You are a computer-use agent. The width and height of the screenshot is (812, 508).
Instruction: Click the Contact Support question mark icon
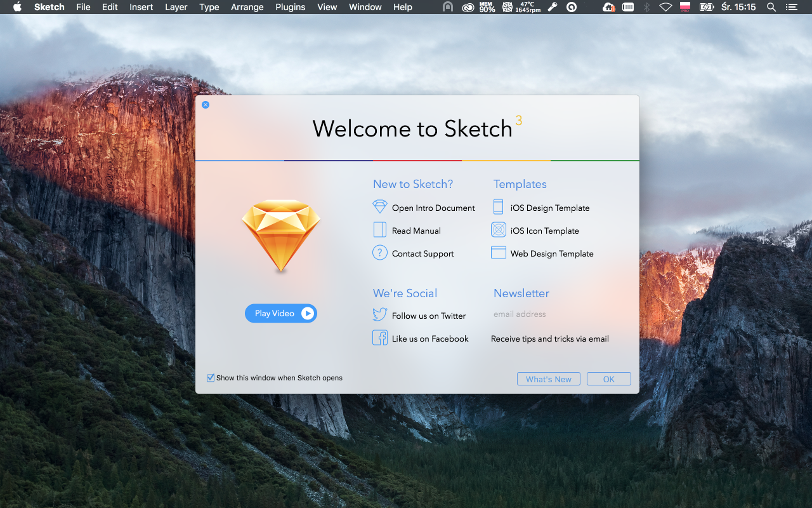pos(379,253)
